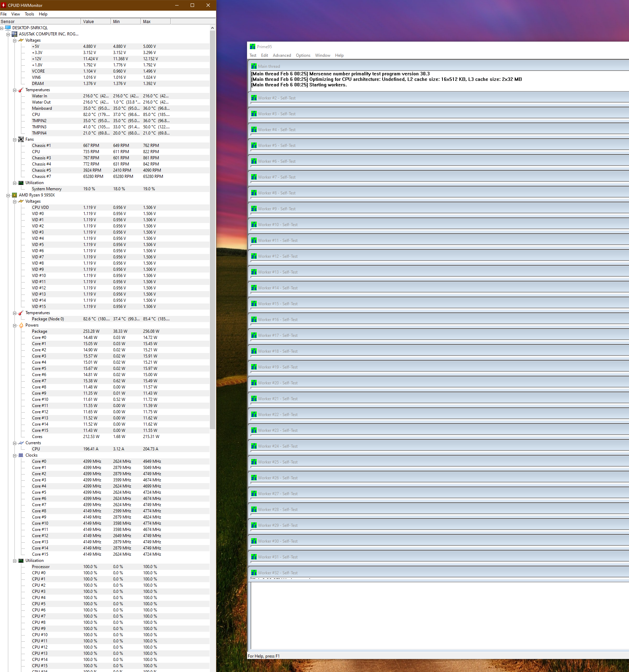Maximize the HWMonitor window
This screenshot has height=672, width=629.
pyautogui.click(x=192, y=5)
